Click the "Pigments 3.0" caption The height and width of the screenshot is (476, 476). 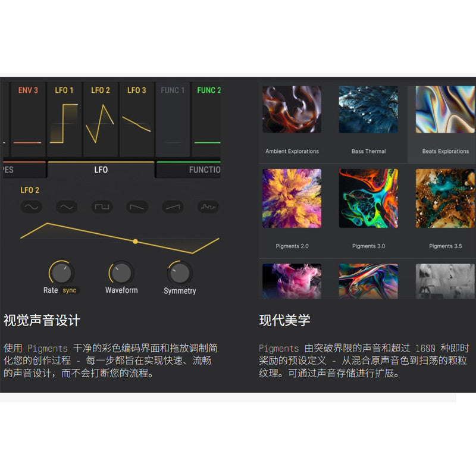tap(368, 246)
